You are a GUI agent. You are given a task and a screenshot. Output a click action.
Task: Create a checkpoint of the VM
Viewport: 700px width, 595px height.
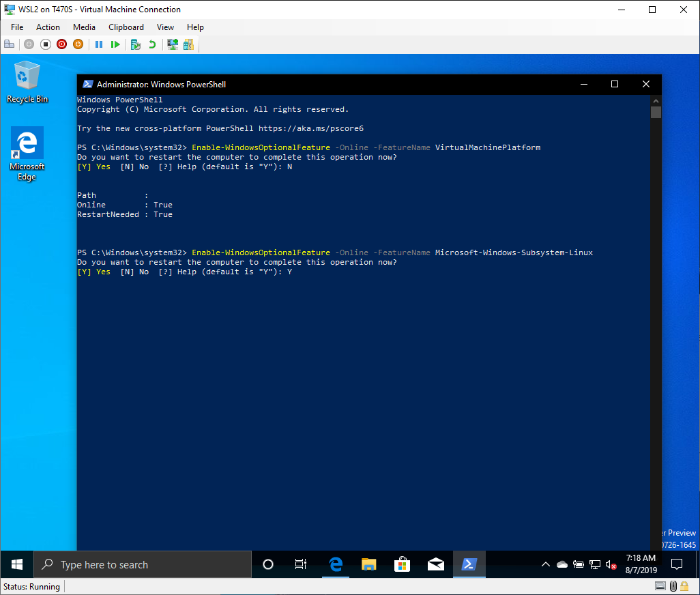tap(134, 44)
